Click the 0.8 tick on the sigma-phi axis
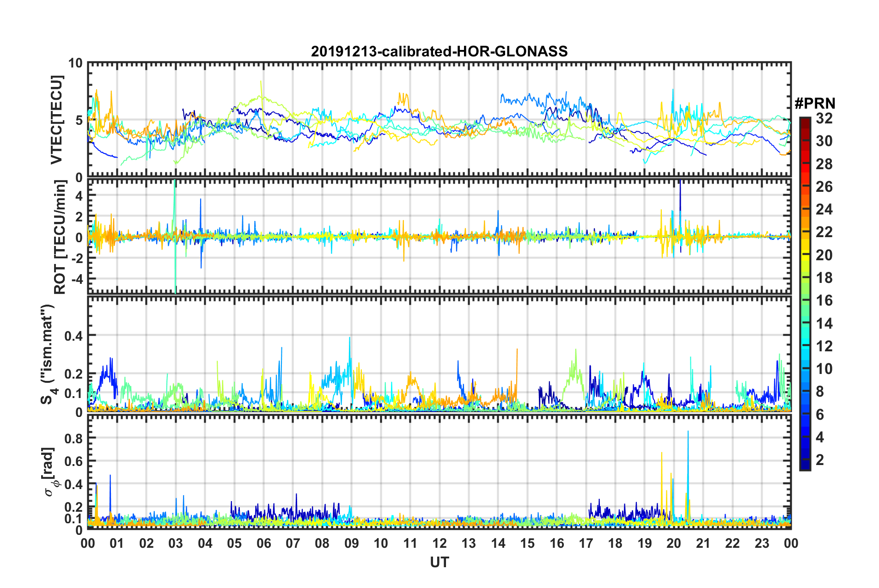Image resolution: width=879 pixels, height=588 pixels. 73,438
